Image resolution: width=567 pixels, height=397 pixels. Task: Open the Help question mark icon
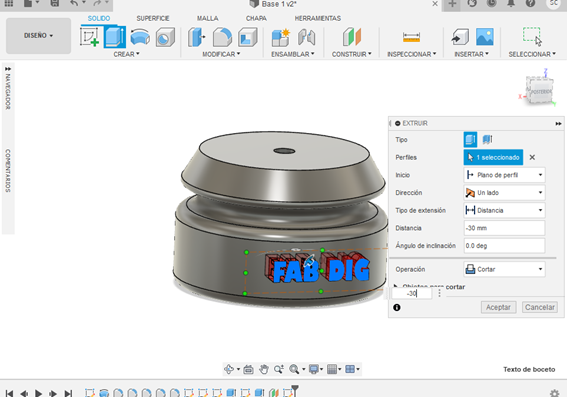[x=530, y=3]
